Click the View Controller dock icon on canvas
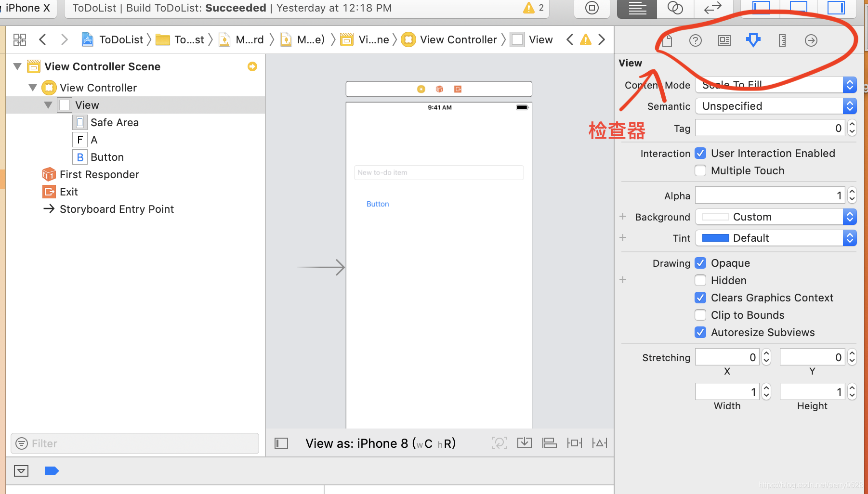The height and width of the screenshot is (494, 868). [x=421, y=89]
